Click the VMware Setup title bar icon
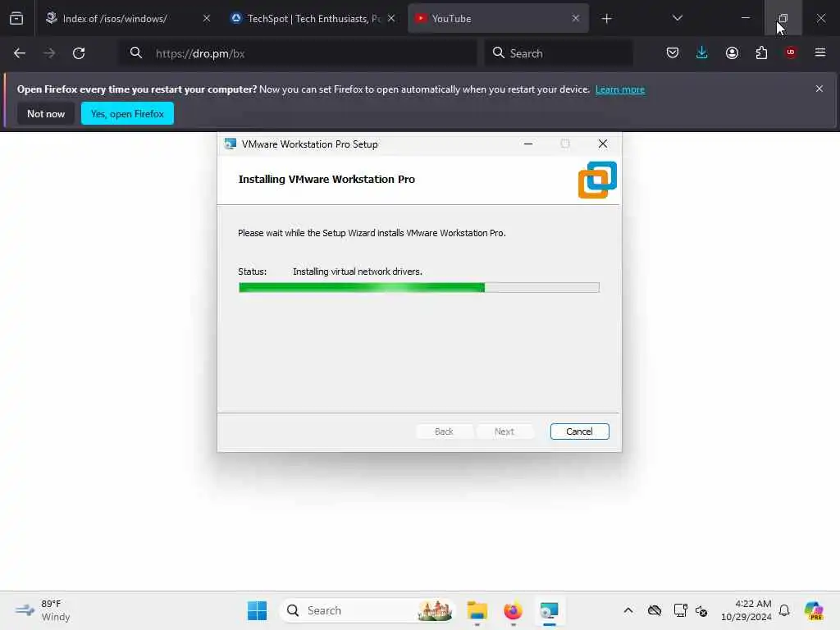 231,144
